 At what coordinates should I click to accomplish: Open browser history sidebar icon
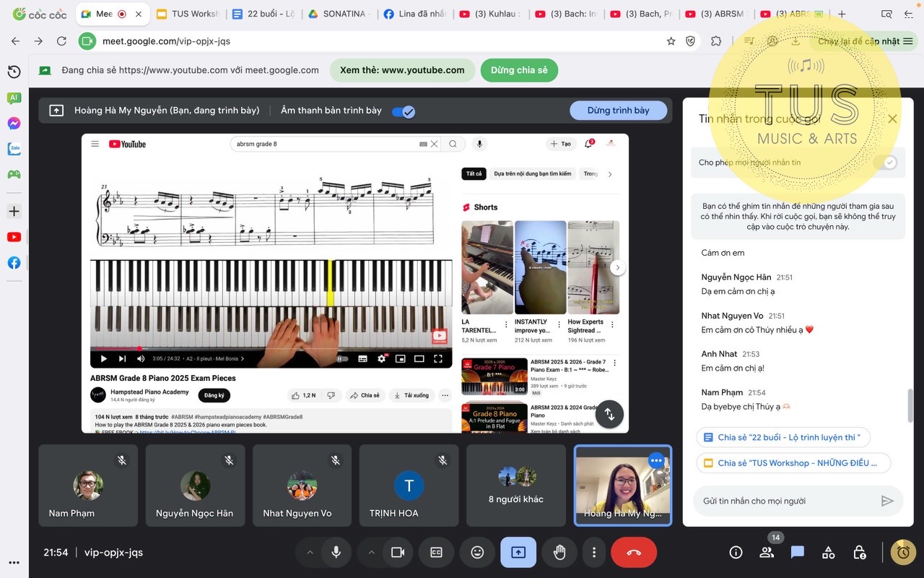(14, 72)
